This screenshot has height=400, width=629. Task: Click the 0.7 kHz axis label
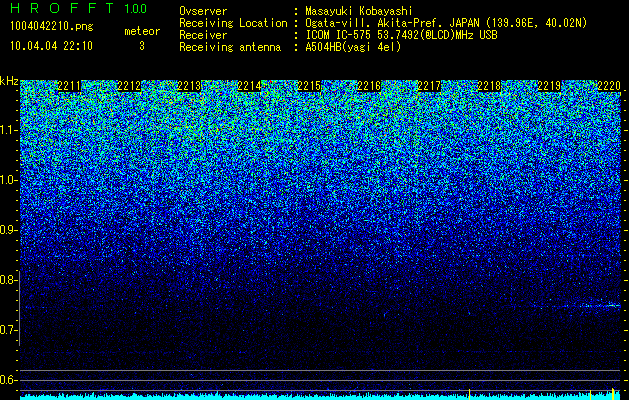(8, 330)
